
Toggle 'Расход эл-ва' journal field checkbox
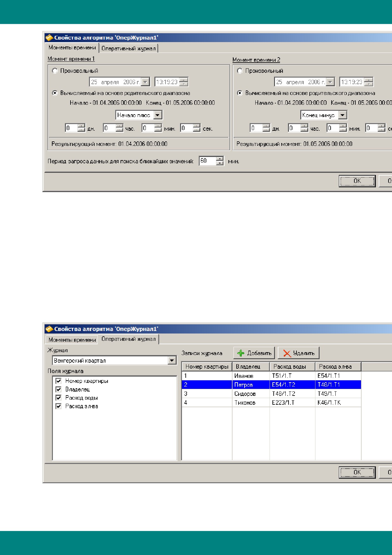click(58, 406)
